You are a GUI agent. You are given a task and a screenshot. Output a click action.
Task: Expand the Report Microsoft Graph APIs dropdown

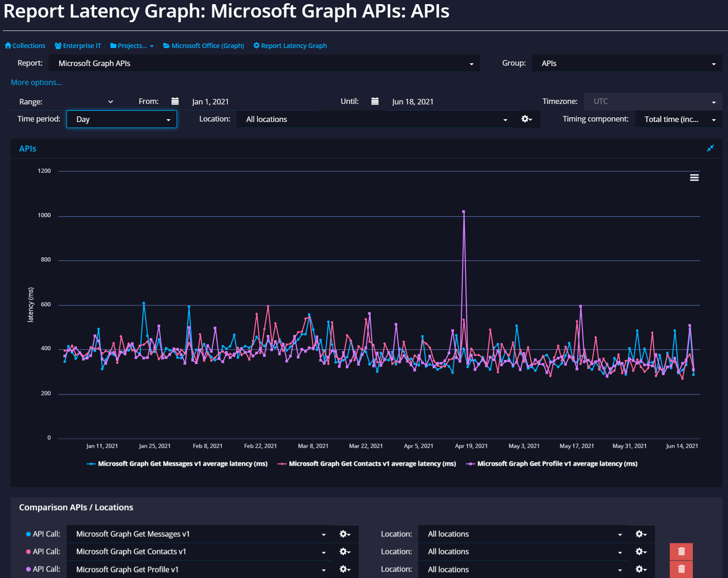(264, 64)
